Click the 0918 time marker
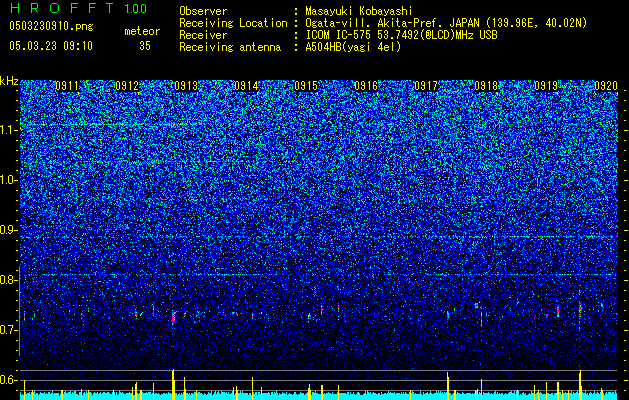The width and height of the screenshot is (629, 400). [x=486, y=86]
